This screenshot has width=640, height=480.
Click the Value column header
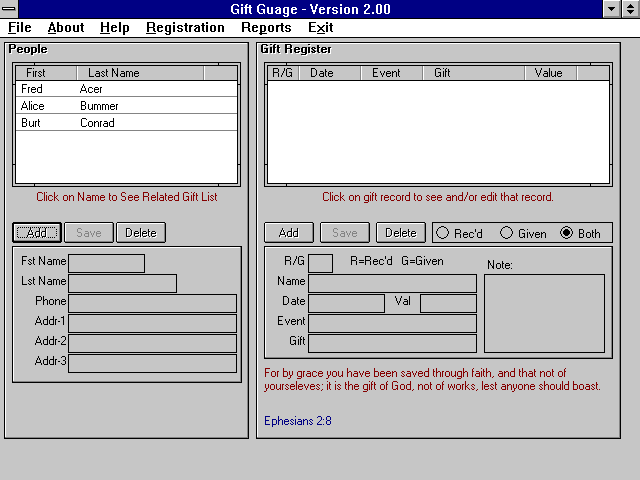(548, 73)
